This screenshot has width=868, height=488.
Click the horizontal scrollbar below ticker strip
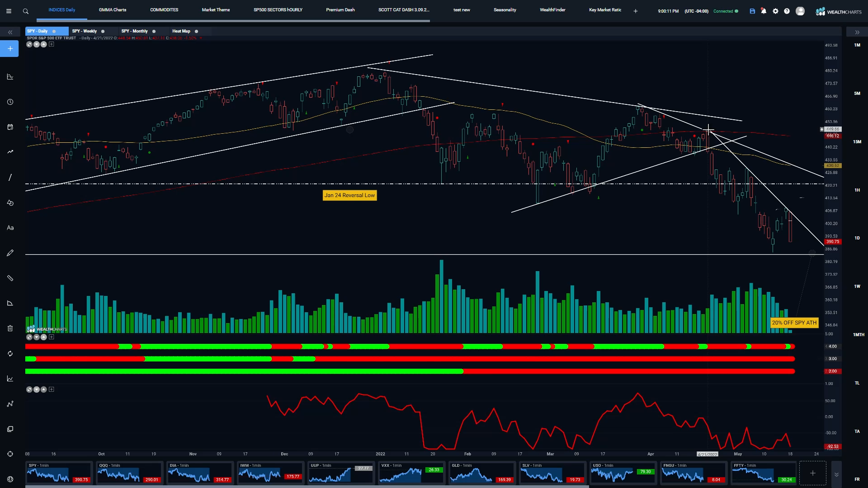click(307, 487)
